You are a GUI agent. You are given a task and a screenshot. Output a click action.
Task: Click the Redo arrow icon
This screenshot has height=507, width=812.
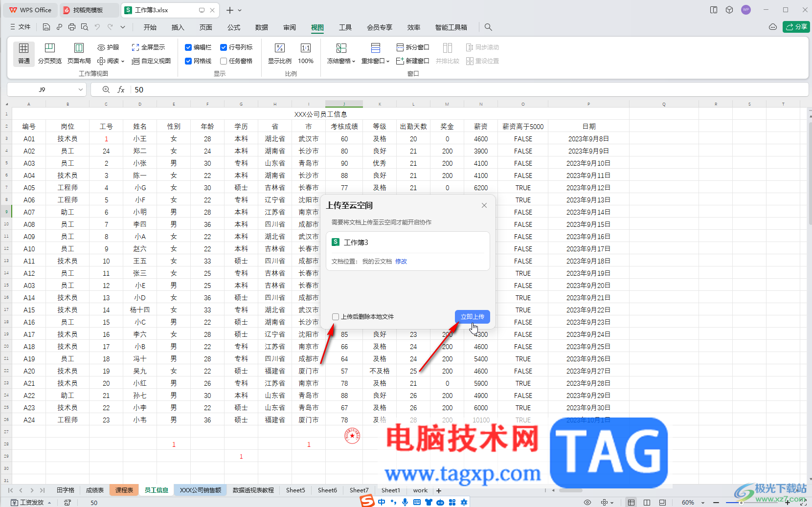110,27
